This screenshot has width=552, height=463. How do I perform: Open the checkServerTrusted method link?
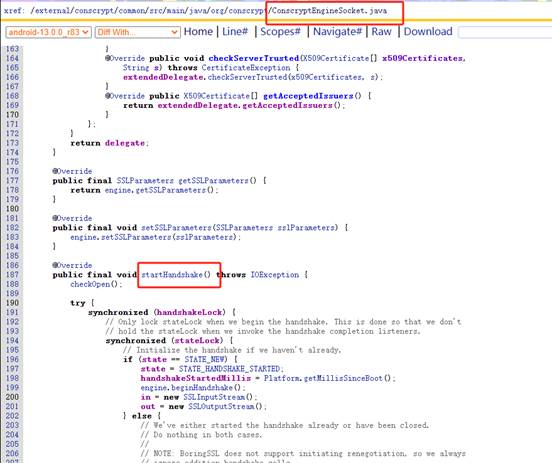253,58
